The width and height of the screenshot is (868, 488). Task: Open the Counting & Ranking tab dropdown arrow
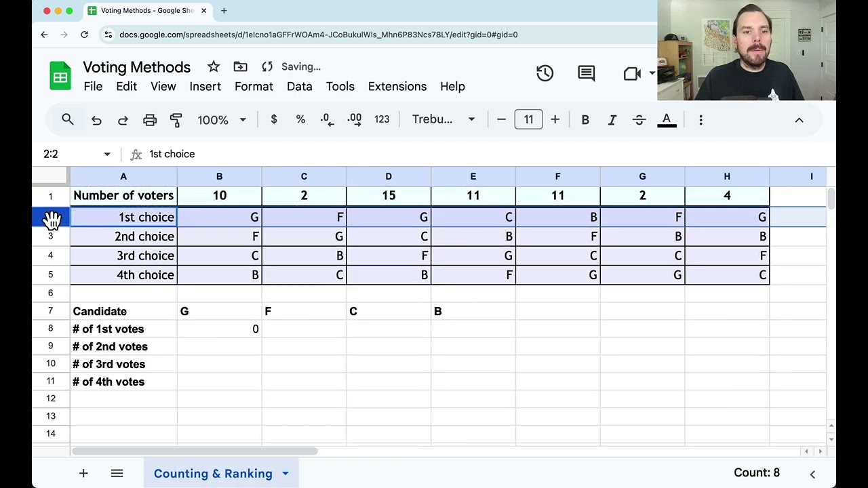285,474
